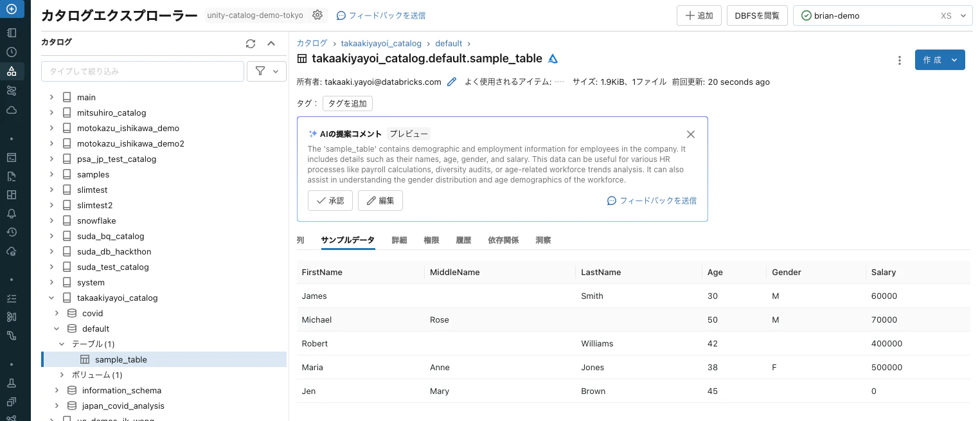
Task: Open Query History icon in the sidebar
Action: pos(12,232)
